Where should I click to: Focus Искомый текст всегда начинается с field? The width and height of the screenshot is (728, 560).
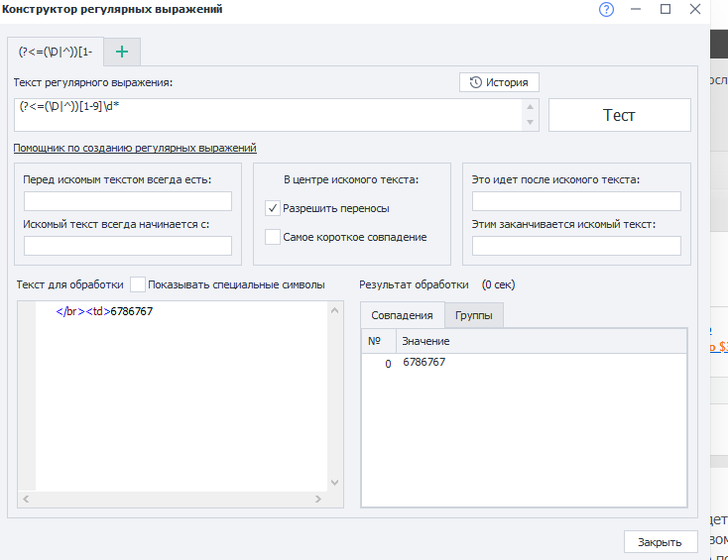(127, 246)
